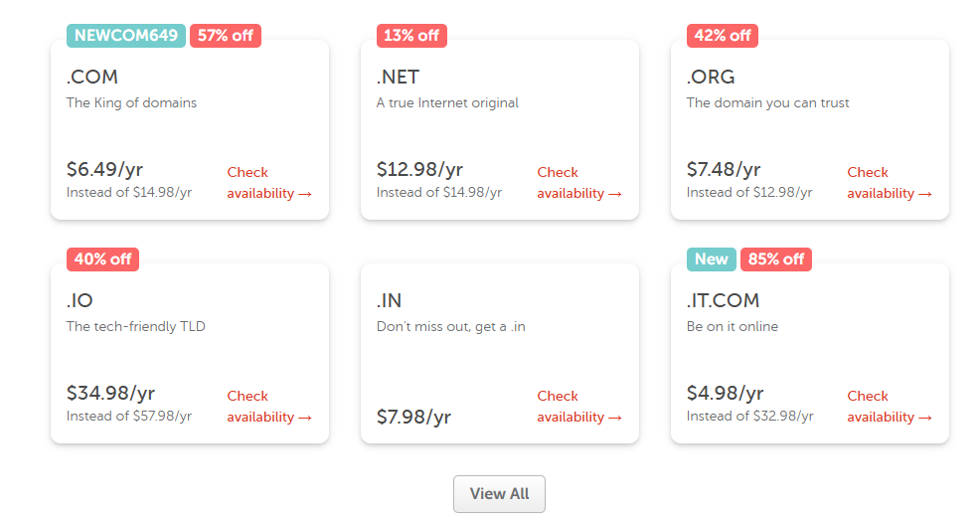The image size is (980, 516).
Task: Check availability for the .COM domain
Action: coord(268,183)
